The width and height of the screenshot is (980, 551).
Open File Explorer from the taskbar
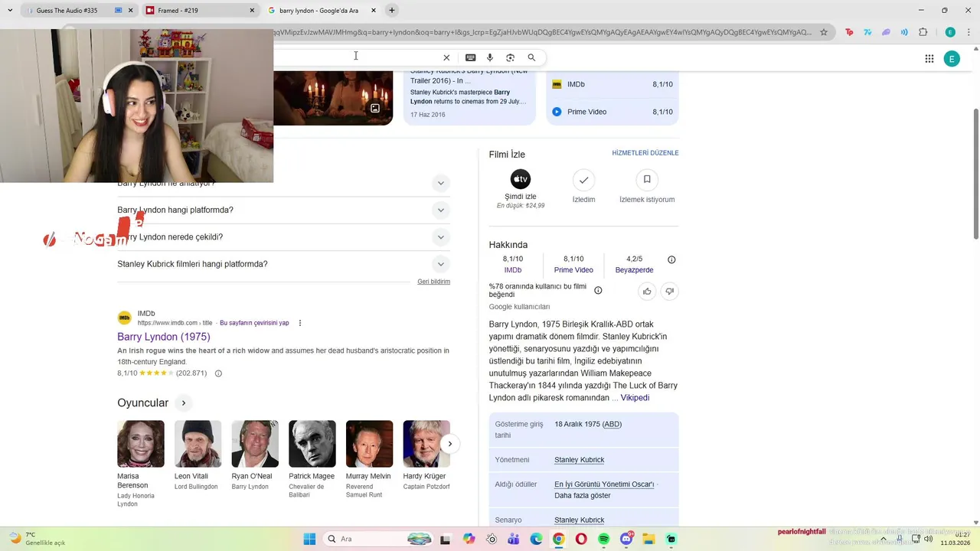coord(648,539)
